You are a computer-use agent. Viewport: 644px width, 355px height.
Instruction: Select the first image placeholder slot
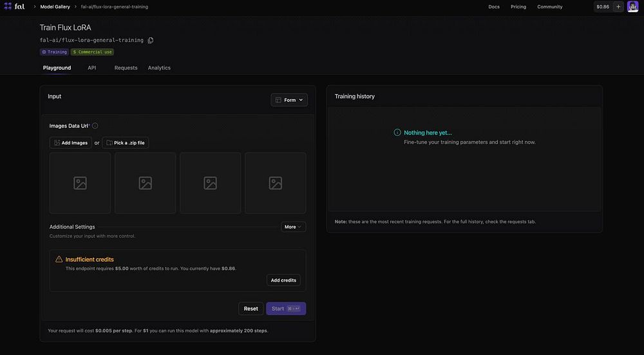[80, 183]
